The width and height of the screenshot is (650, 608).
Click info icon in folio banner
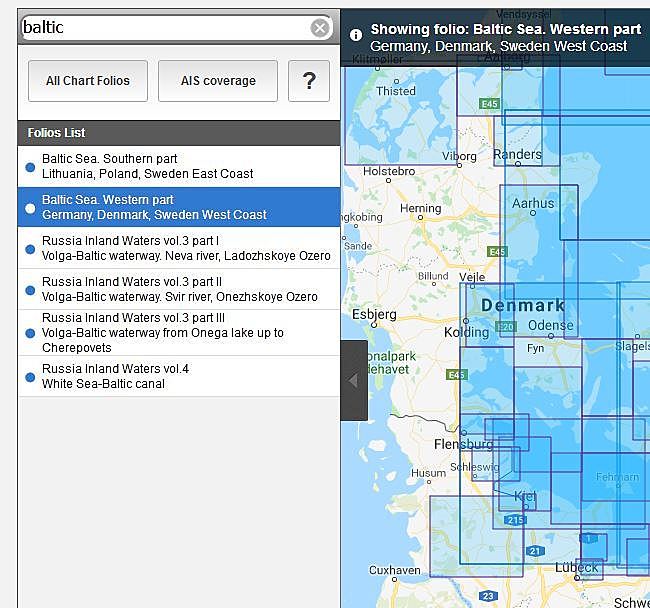(356, 35)
